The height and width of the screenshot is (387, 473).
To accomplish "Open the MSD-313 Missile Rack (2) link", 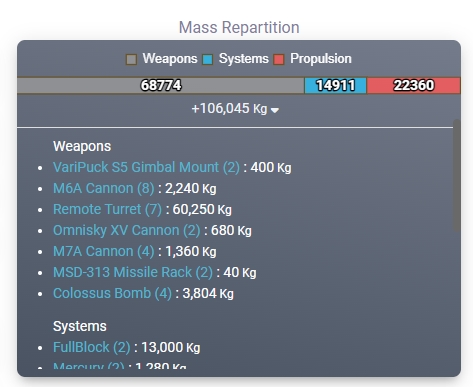I will coord(133,272).
